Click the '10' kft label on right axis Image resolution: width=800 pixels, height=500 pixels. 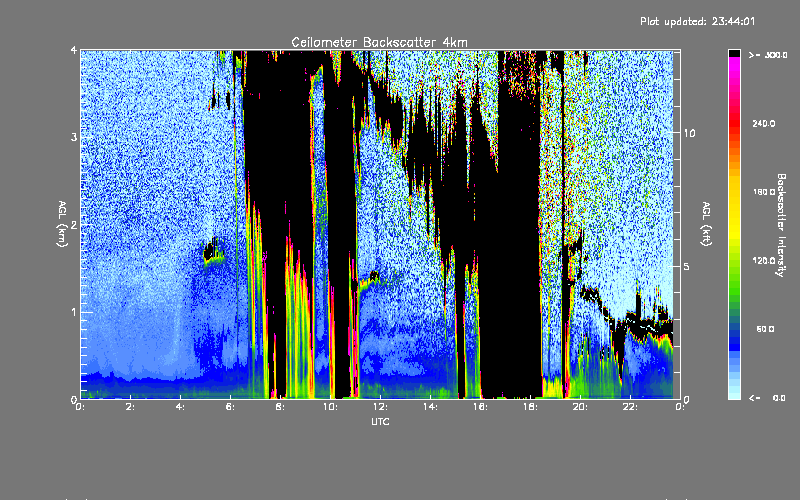[x=689, y=133]
